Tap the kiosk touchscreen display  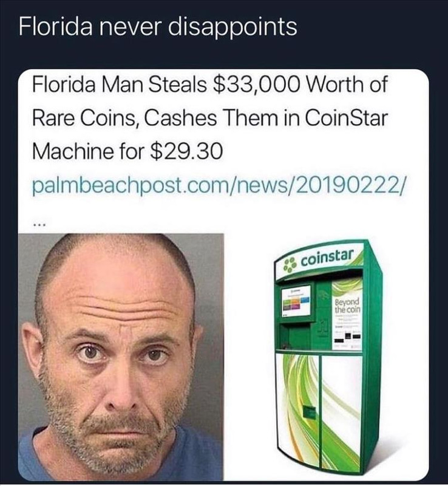pyautogui.click(x=296, y=301)
